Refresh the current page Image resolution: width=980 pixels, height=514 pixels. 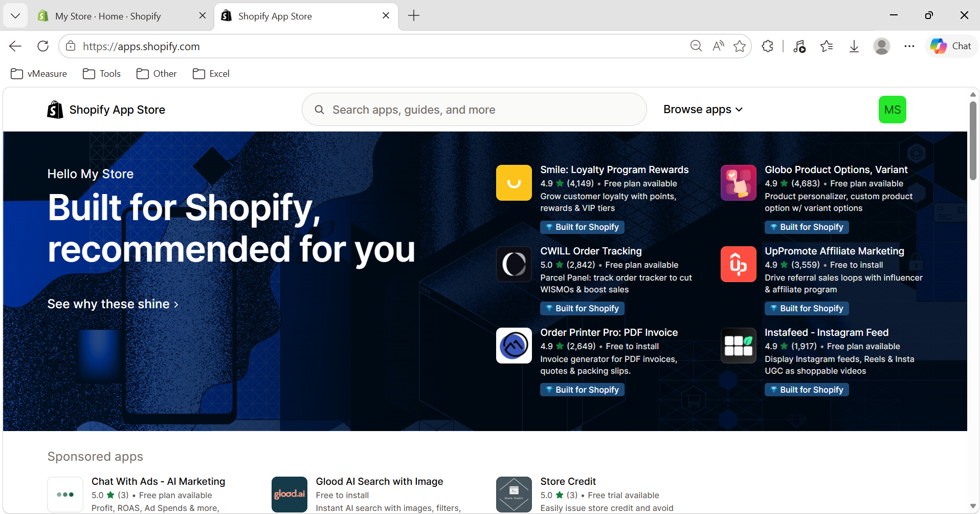tap(43, 46)
